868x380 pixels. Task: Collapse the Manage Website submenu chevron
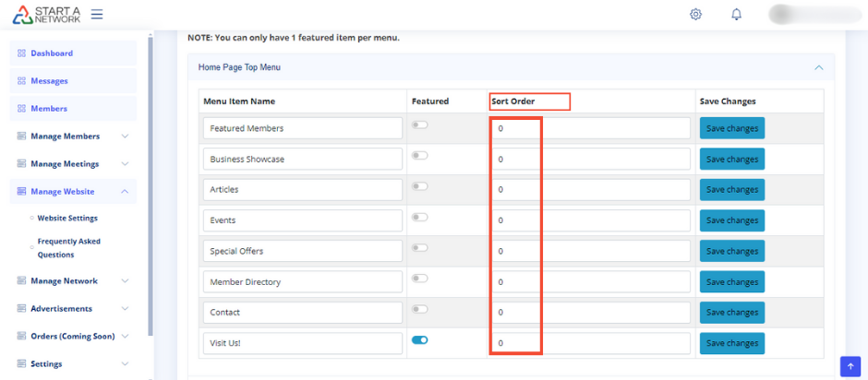pyautogui.click(x=126, y=192)
